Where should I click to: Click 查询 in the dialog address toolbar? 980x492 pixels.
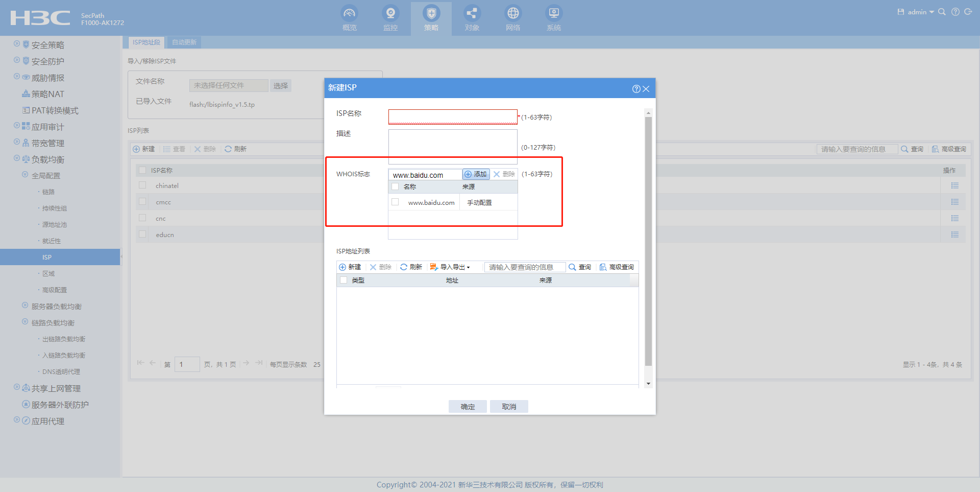[580, 267]
